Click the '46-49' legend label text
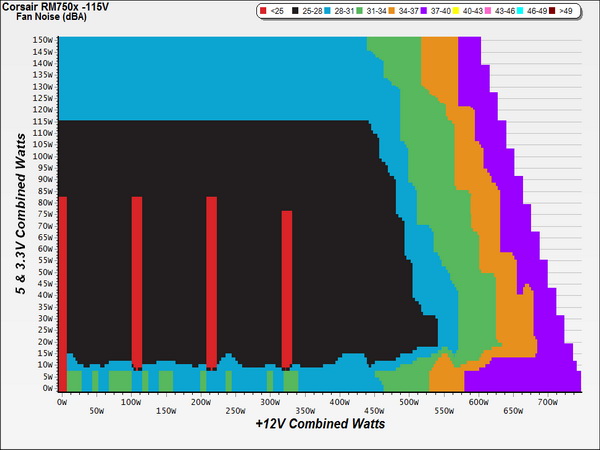 tap(537, 11)
